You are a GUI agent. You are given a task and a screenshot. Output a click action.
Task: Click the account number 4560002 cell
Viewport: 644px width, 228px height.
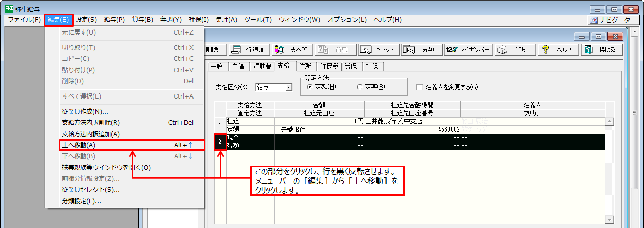point(412,129)
